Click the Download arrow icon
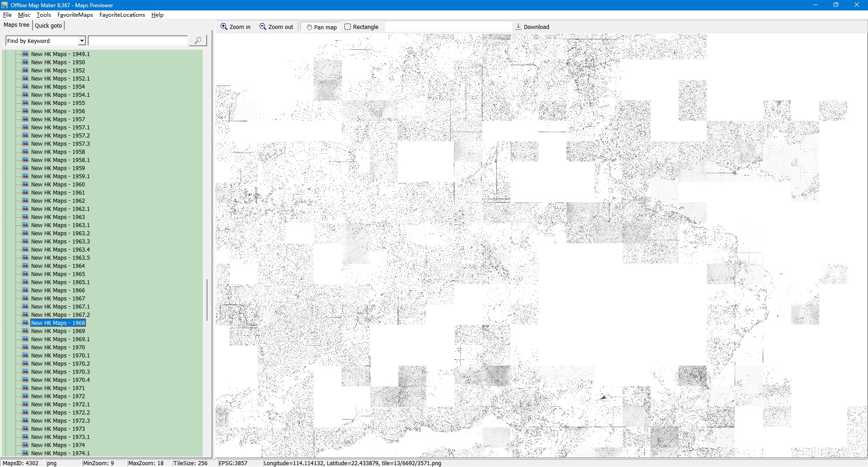The image size is (868, 467). 519,27
